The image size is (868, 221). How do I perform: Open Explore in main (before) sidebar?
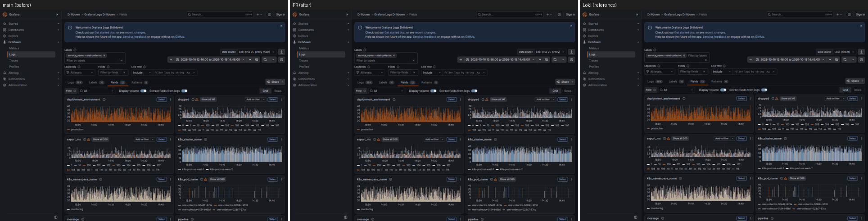(13, 36)
